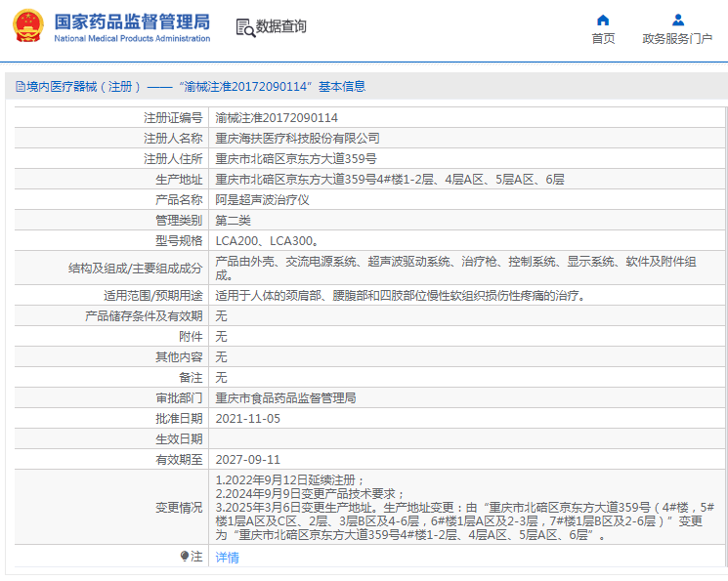This screenshot has width=728, height=581.
Task: Click model specification LCA200、LCA300
Action: (267, 241)
